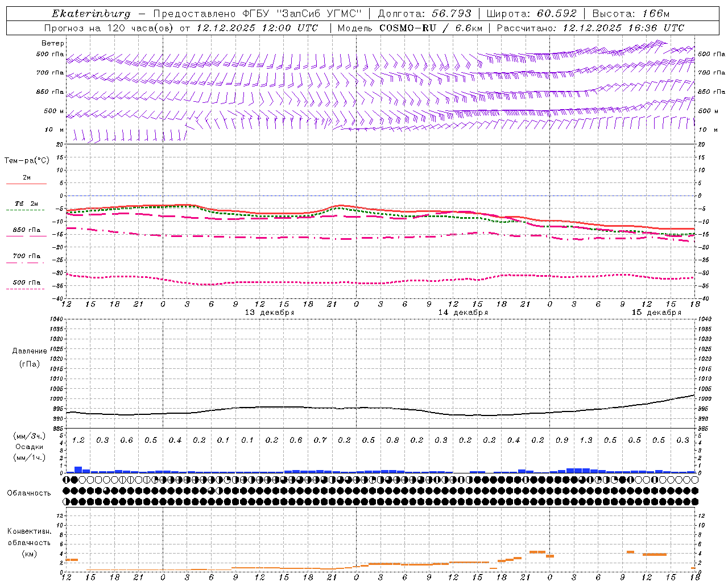Select the 1.2 precipitation value
This screenshot has height=582, width=728.
click(x=78, y=440)
